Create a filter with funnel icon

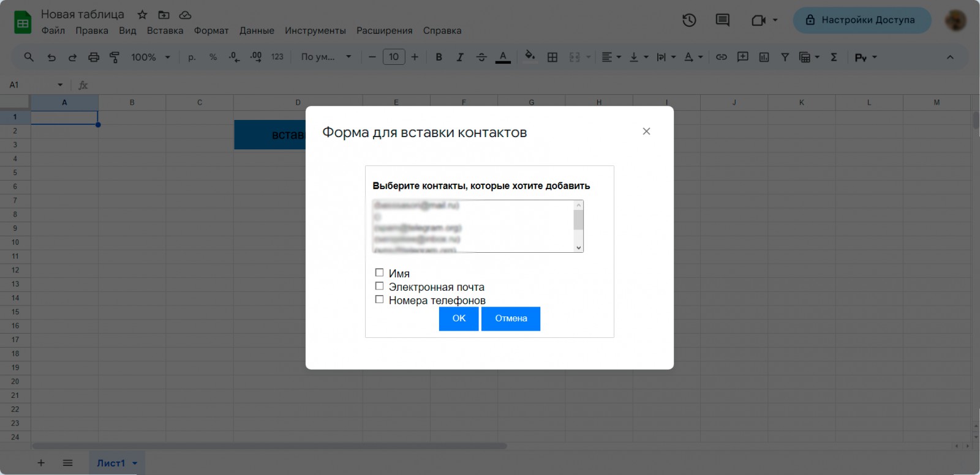tap(785, 57)
